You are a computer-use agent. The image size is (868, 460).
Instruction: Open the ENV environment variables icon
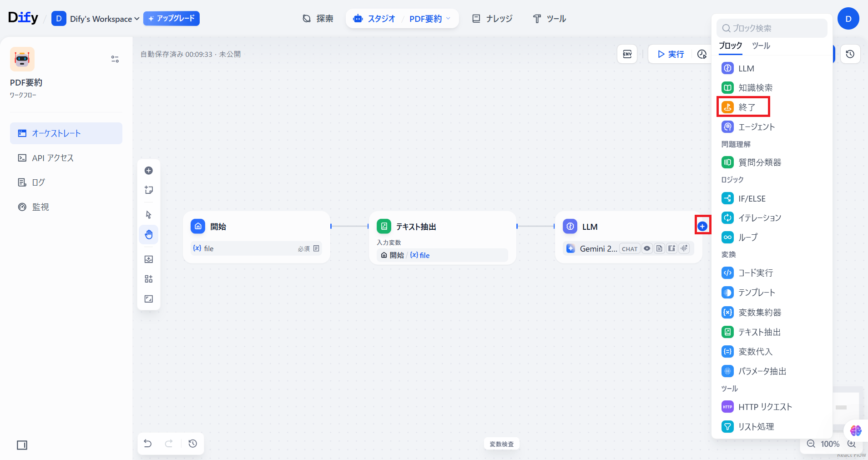tap(627, 54)
